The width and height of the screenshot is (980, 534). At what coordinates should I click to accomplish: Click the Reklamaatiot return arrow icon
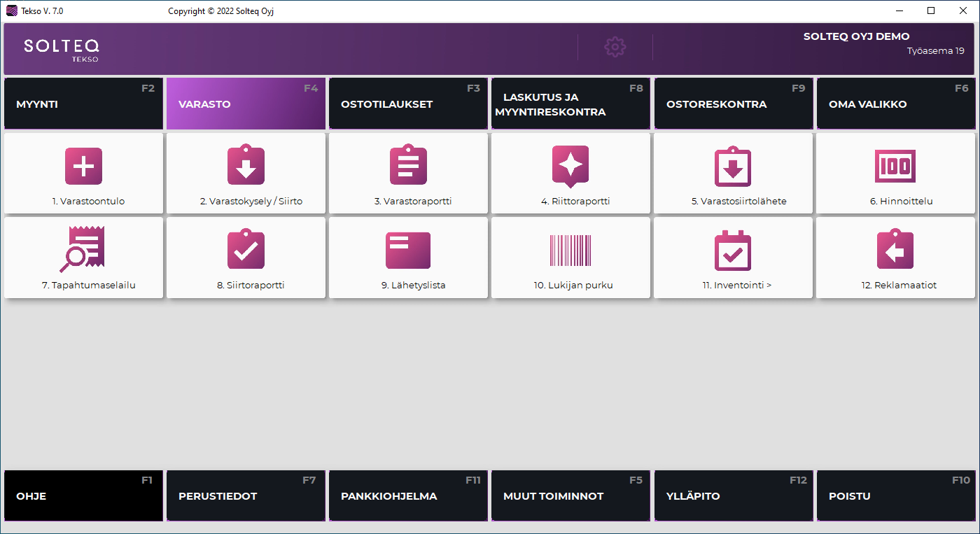(x=895, y=250)
